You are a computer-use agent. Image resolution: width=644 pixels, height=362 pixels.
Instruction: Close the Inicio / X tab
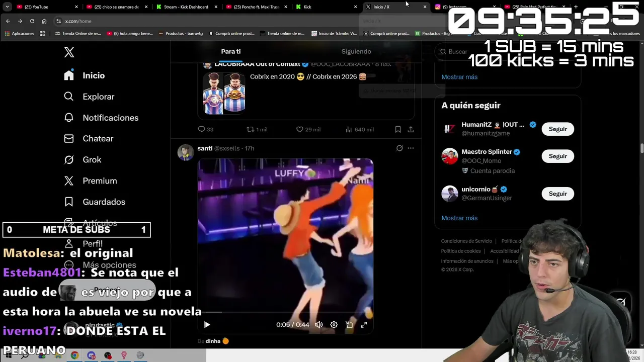pyautogui.click(x=425, y=7)
